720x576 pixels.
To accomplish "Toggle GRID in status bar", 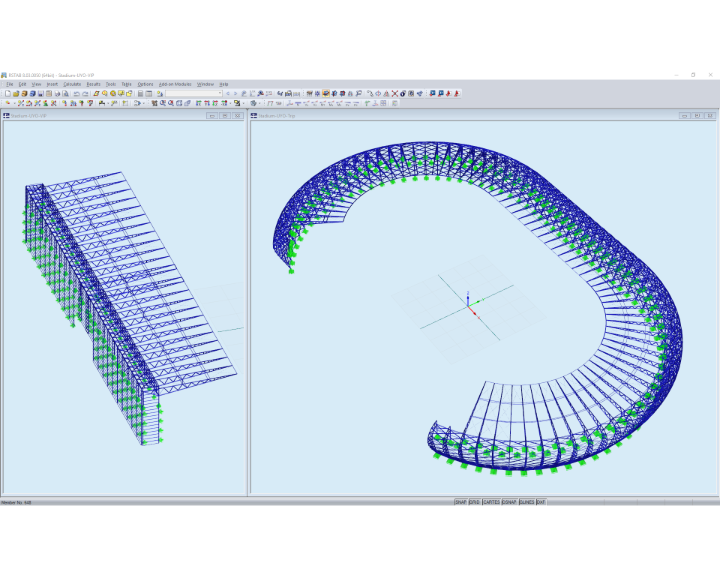I will pyautogui.click(x=474, y=502).
